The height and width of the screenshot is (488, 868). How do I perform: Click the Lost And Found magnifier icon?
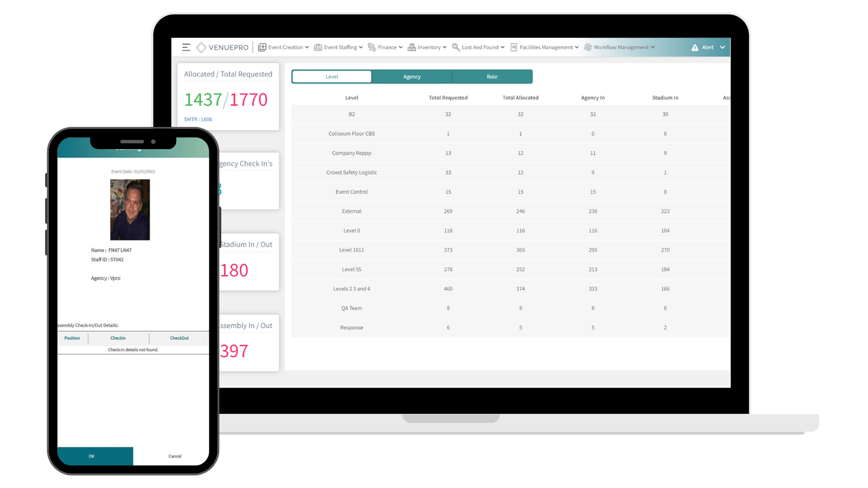point(456,47)
